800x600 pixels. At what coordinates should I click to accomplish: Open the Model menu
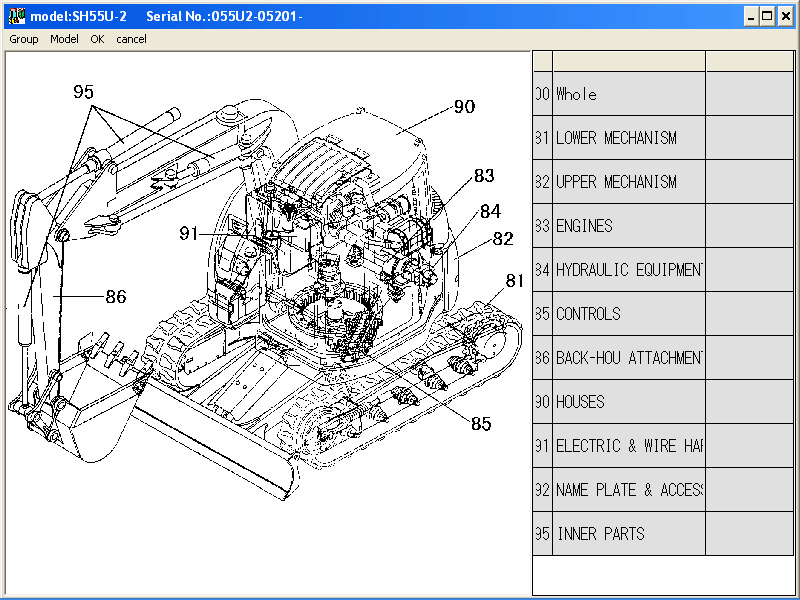[x=64, y=39]
